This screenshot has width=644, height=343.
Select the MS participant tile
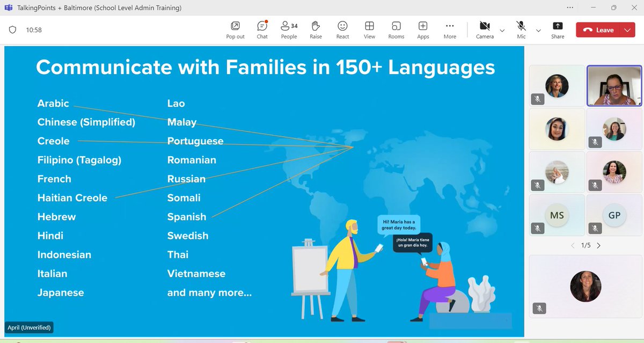pyautogui.click(x=557, y=215)
